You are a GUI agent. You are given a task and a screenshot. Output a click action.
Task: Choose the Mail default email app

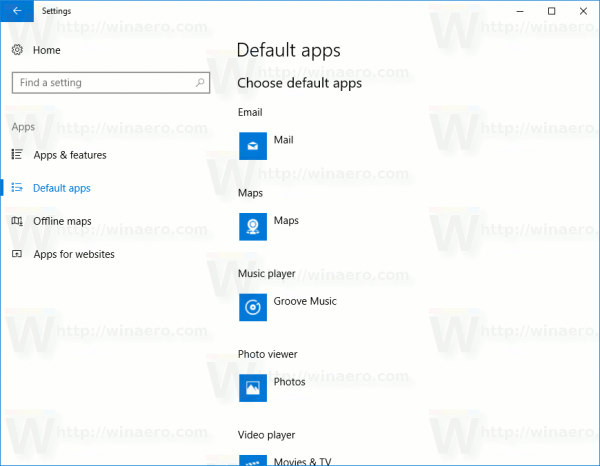click(x=283, y=141)
